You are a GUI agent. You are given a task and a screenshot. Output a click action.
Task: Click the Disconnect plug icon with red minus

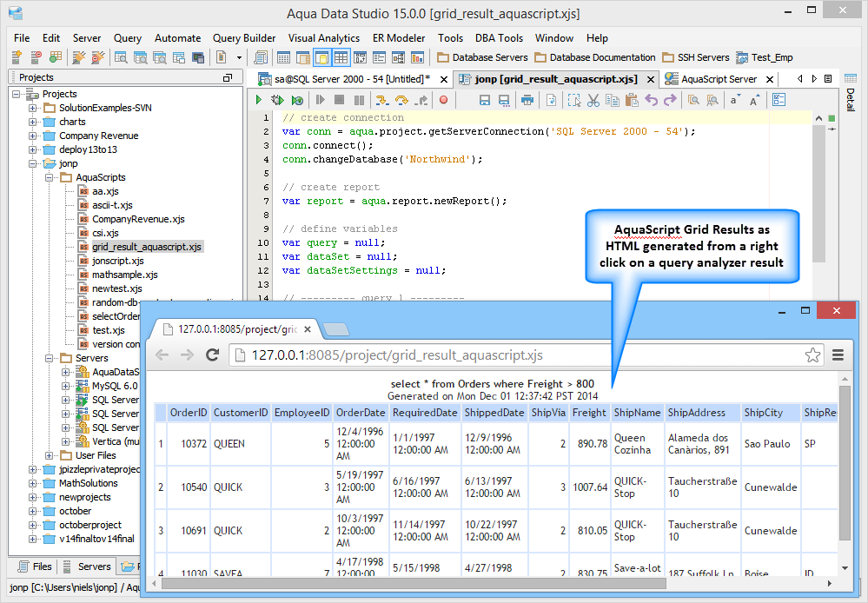[98, 57]
